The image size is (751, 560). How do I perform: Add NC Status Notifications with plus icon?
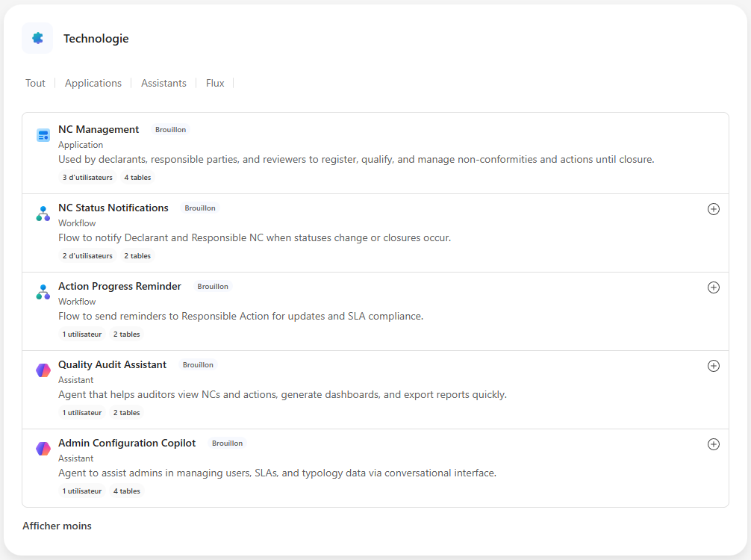713,209
